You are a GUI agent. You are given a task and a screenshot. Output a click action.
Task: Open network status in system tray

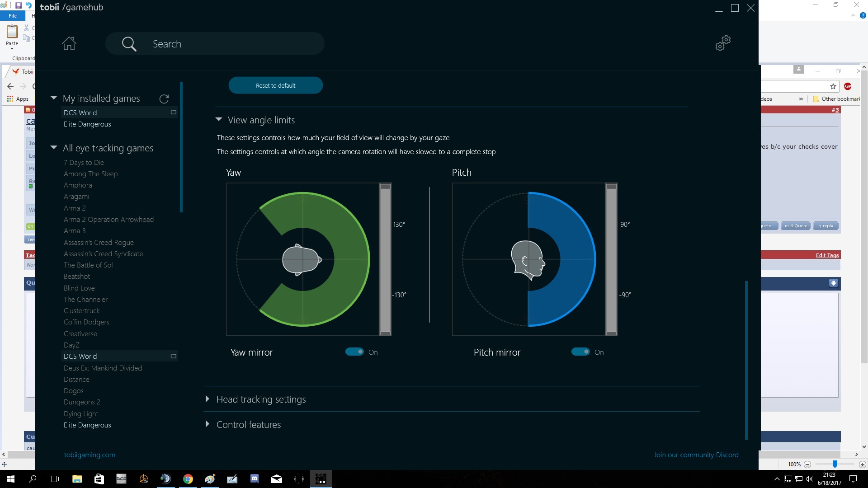pos(799,479)
